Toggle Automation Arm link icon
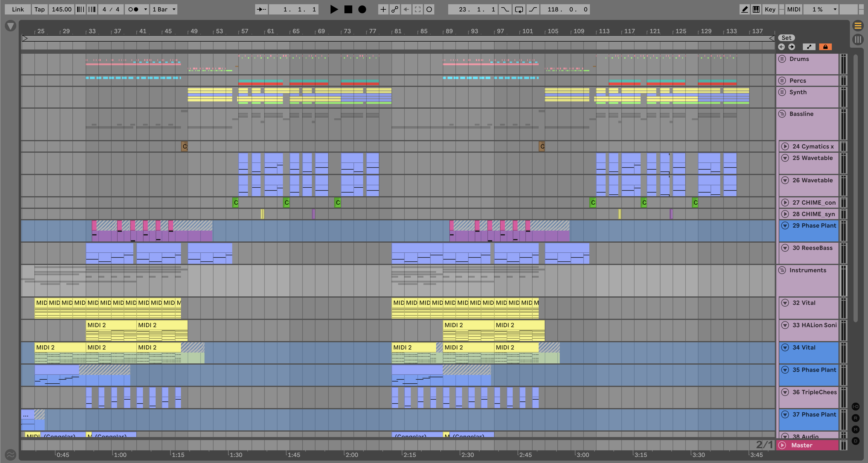This screenshot has width=868, height=463. 394,9
